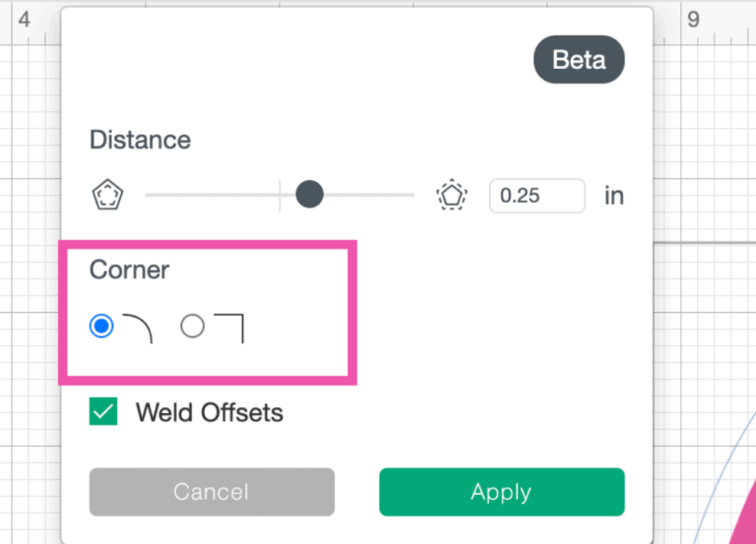
Task: Click ruler mark 9 on the canvas
Action: click(694, 20)
